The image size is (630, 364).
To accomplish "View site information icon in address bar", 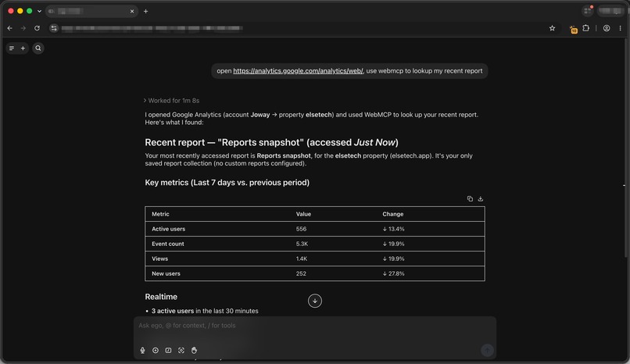I will tap(54, 28).
